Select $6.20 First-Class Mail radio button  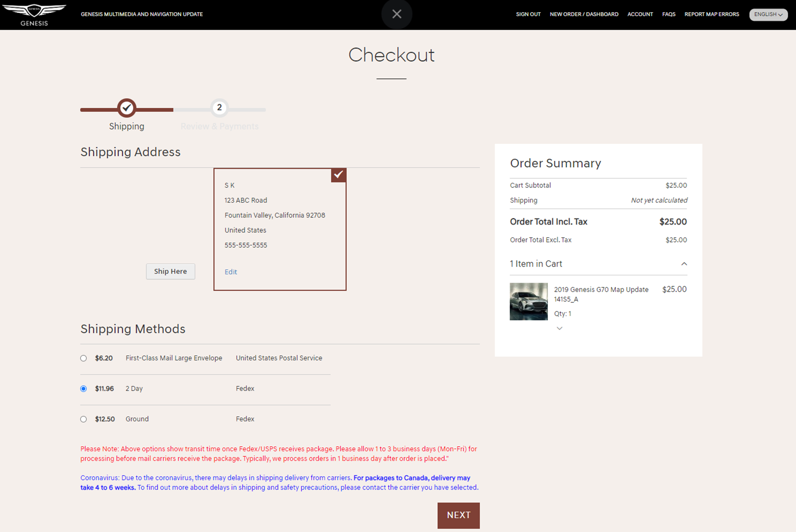pyautogui.click(x=83, y=358)
